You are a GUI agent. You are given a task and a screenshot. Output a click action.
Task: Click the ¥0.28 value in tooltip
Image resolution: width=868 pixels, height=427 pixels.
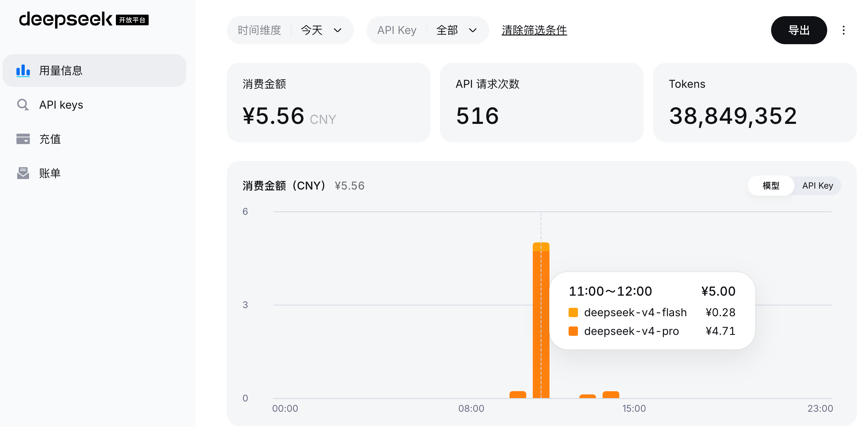click(x=720, y=312)
